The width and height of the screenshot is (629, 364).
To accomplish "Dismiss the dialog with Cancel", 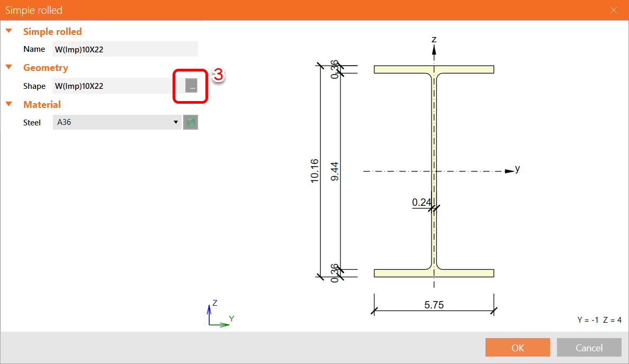I will tap(589, 347).
